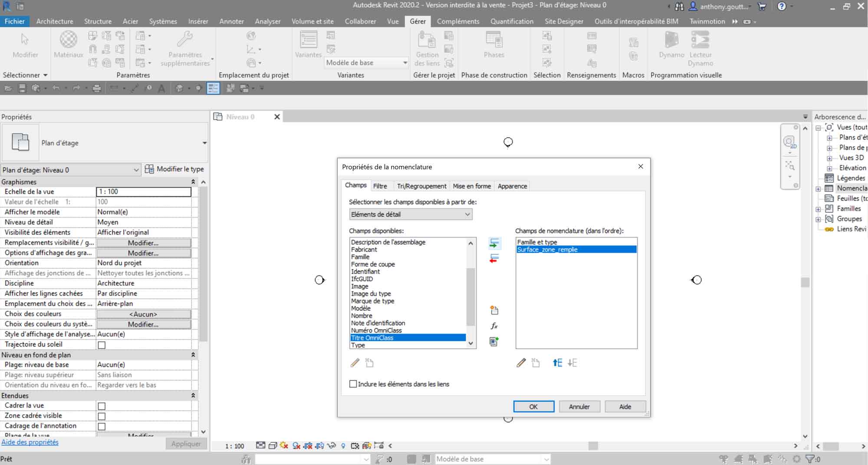
Task: Click the red remove field arrow icon
Action: (x=494, y=259)
